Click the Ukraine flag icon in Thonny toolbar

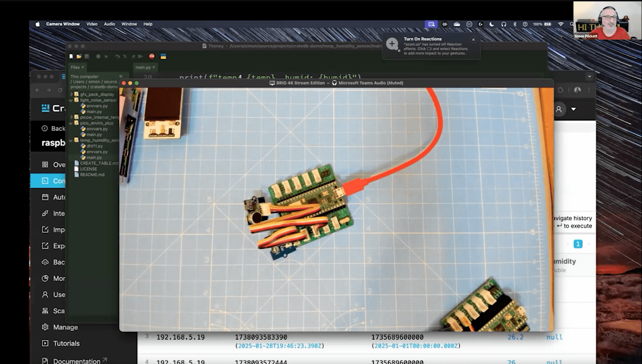tap(163, 56)
